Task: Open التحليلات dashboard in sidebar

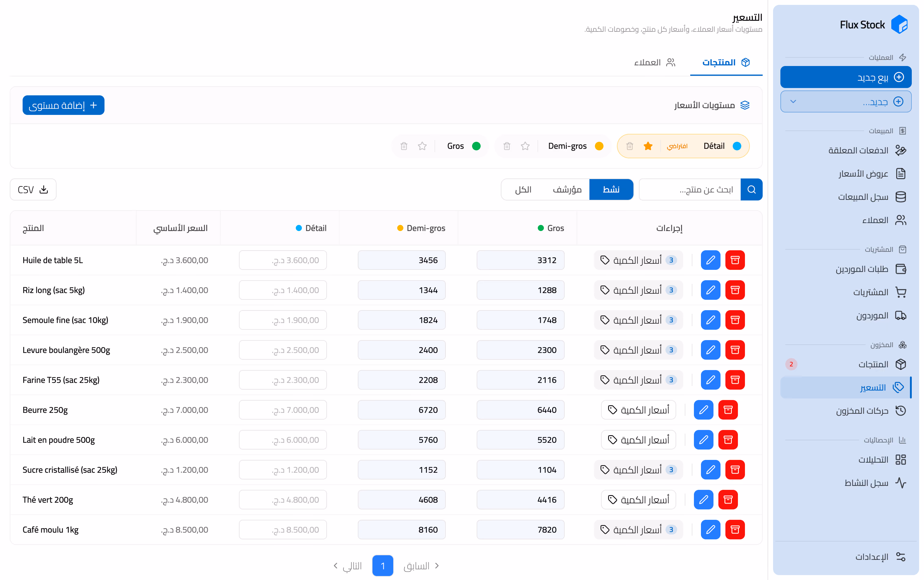Action: tap(846, 460)
